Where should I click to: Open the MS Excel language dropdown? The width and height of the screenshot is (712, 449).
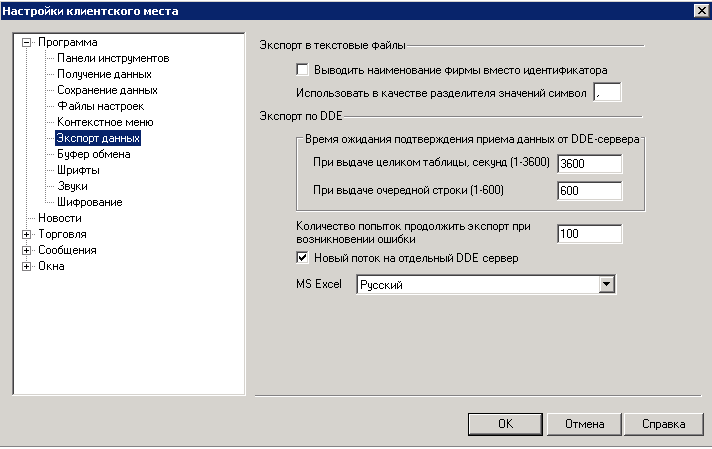[x=606, y=285]
